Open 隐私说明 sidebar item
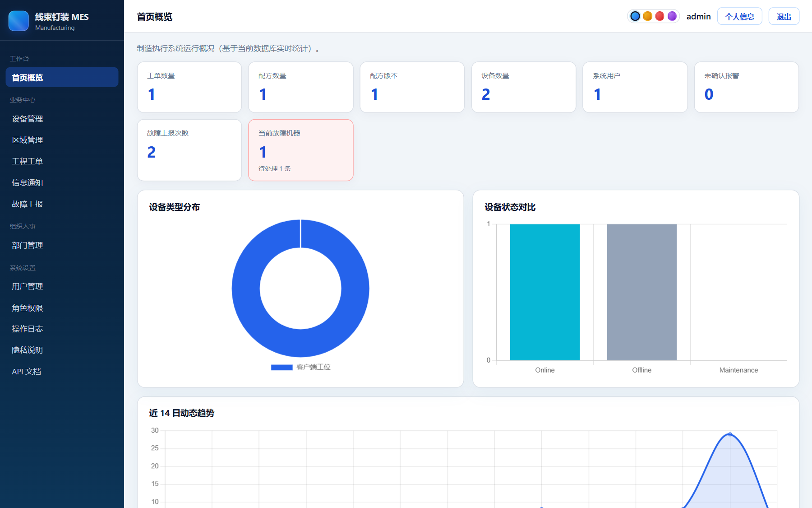 (62, 350)
